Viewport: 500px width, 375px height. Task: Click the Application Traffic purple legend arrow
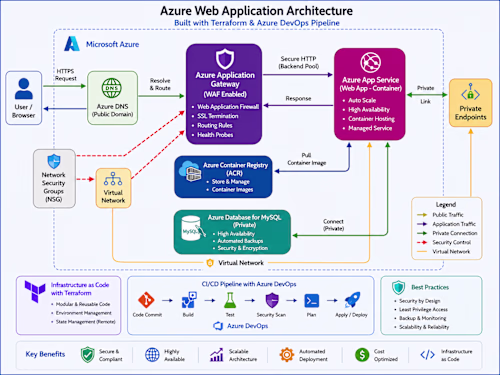tap(422, 224)
